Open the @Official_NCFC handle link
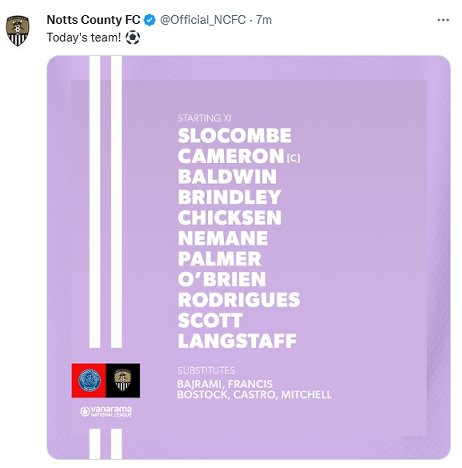The width and height of the screenshot is (462, 468). [203, 20]
